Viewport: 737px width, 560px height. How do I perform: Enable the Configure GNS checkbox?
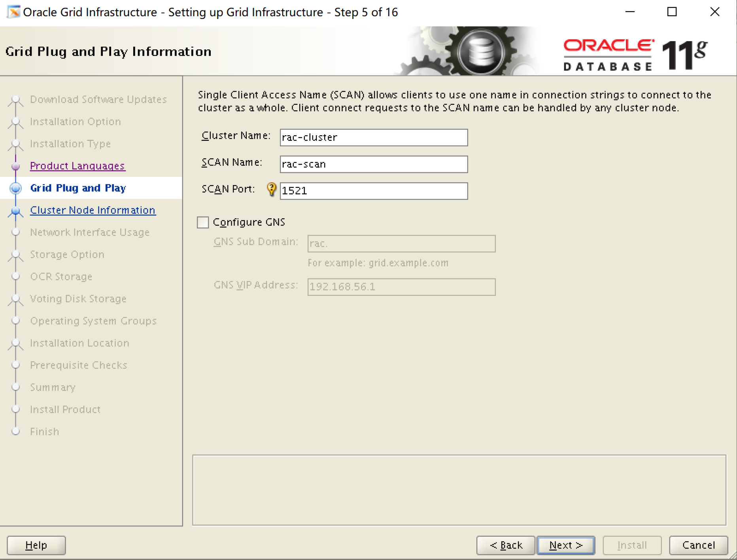coord(203,222)
